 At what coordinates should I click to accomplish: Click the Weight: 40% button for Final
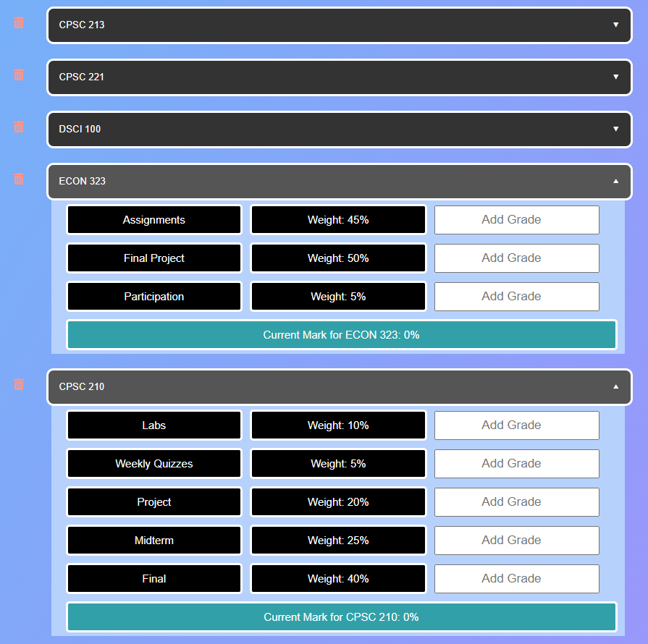338,578
